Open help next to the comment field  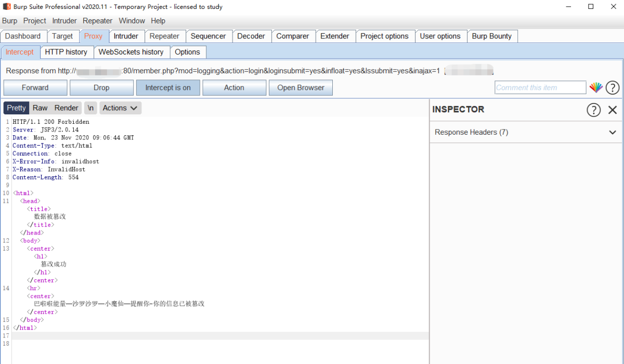tap(613, 87)
